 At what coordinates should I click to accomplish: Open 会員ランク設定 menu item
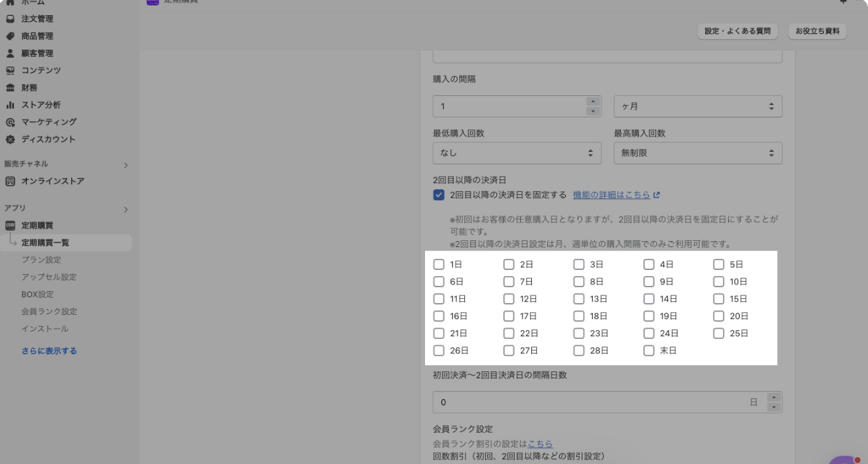tap(49, 311)
